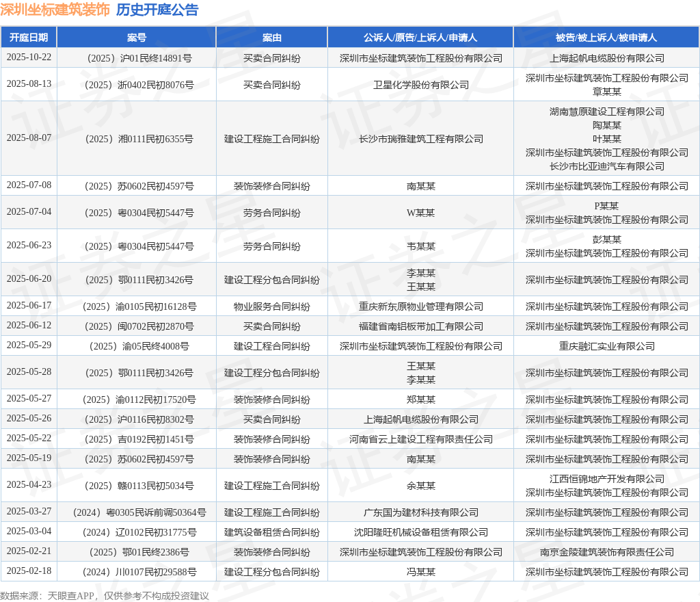Click defendant 上海起帆电缆股份有限公司 in first row

(x=607, y=58)
